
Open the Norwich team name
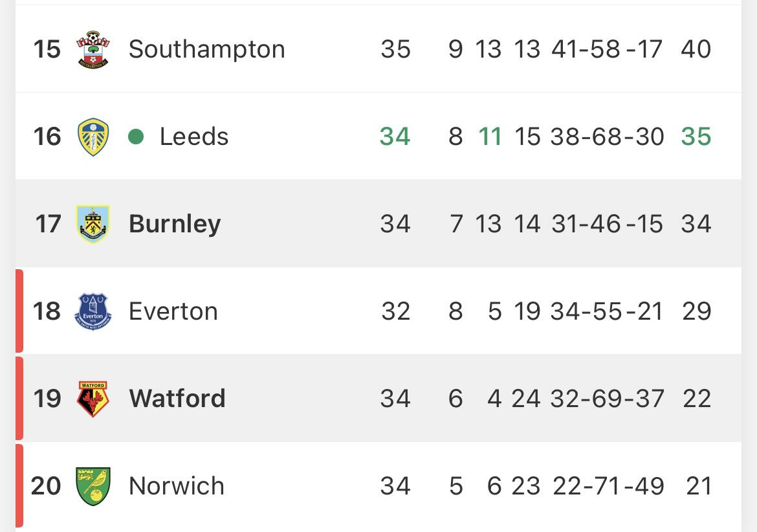pyautogui.click(x=177, y=486)
